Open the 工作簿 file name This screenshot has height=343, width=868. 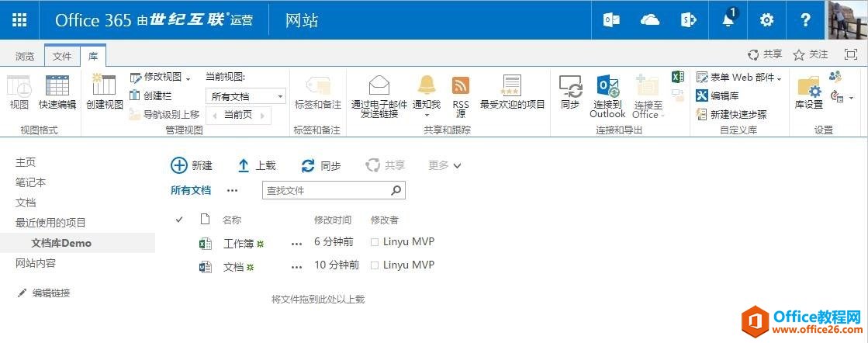point(239,244)
